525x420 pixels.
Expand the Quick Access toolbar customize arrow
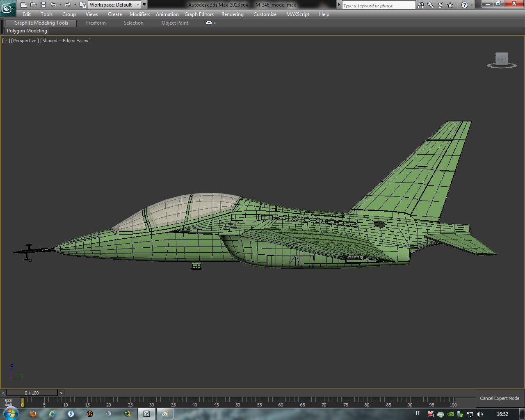pyautogui.click(x=144, y=5)
